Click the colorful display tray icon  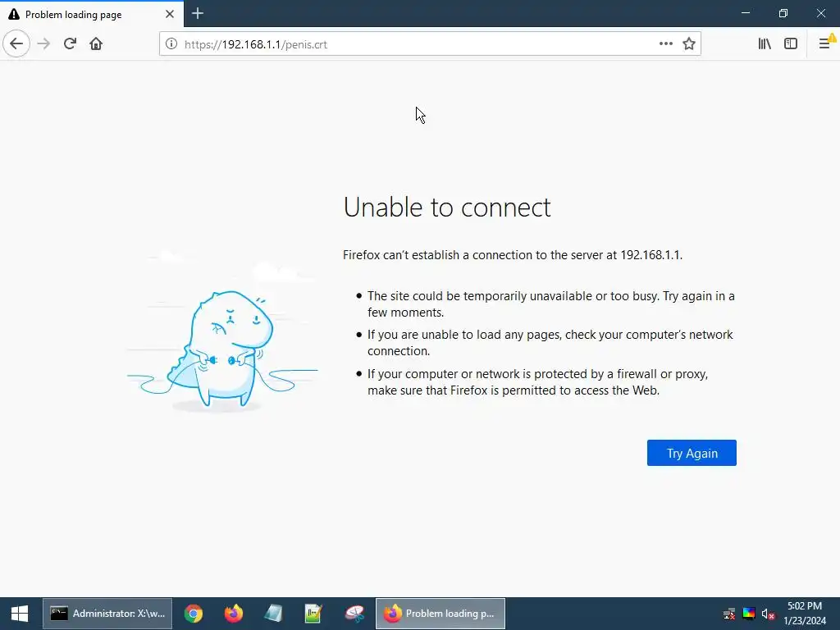[x=749, y=614]
